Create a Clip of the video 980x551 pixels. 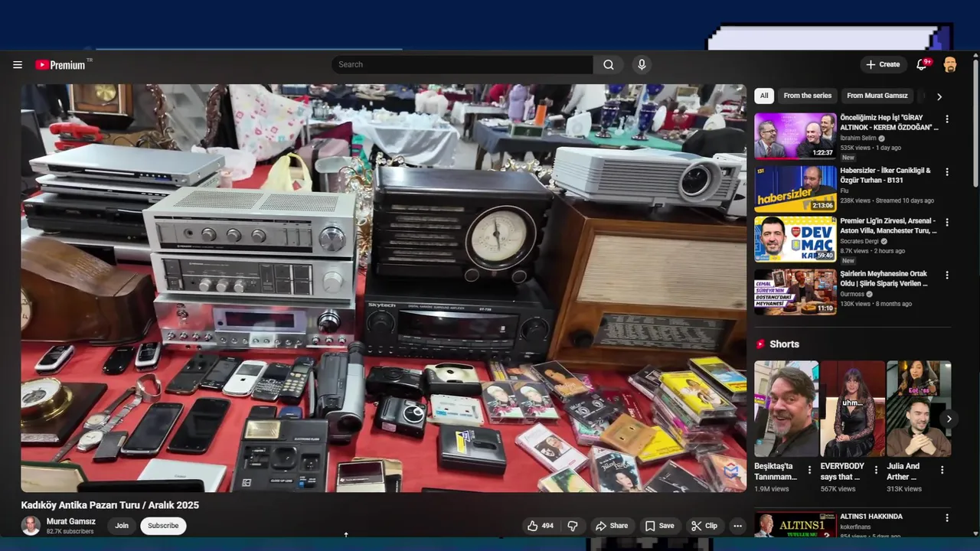click(704, 526)
